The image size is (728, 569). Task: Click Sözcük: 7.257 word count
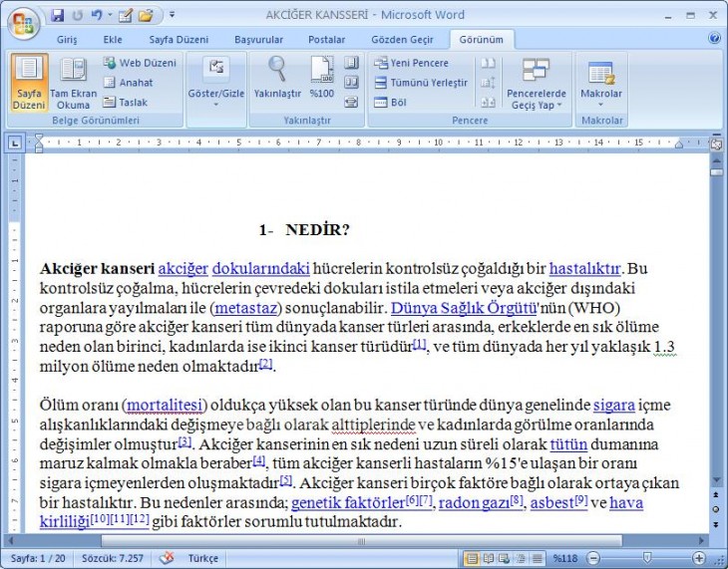pyautogui.click(x=113, y=558)
